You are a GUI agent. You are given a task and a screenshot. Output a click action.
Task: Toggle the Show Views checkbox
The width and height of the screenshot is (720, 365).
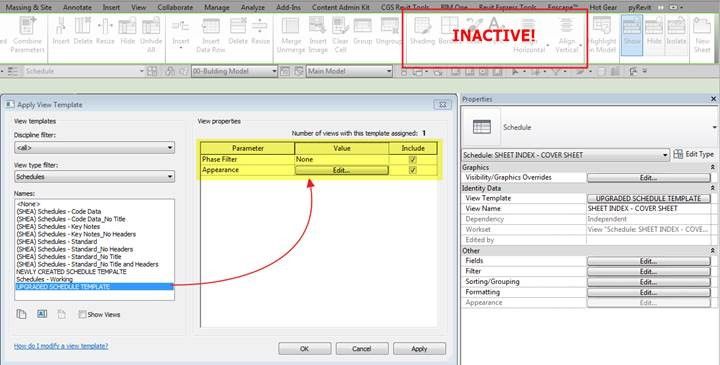pos(82,314)
